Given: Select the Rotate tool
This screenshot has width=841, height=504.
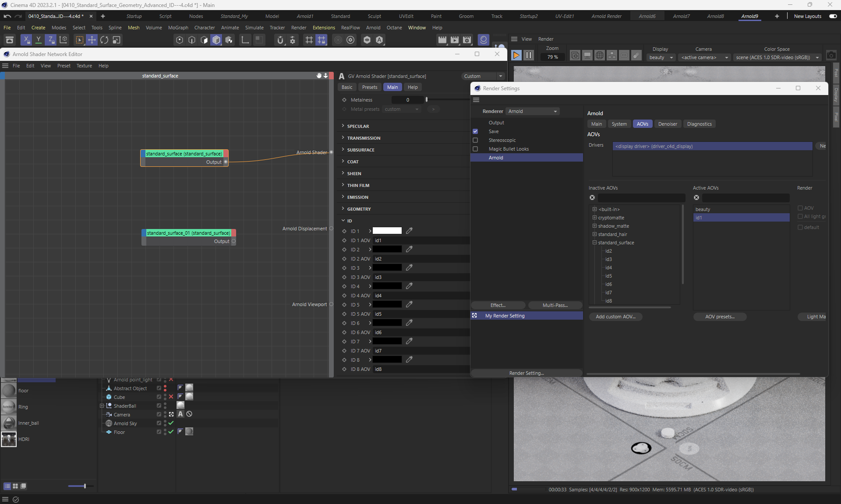Looking at the screenshot, I should tap(104, 40).
